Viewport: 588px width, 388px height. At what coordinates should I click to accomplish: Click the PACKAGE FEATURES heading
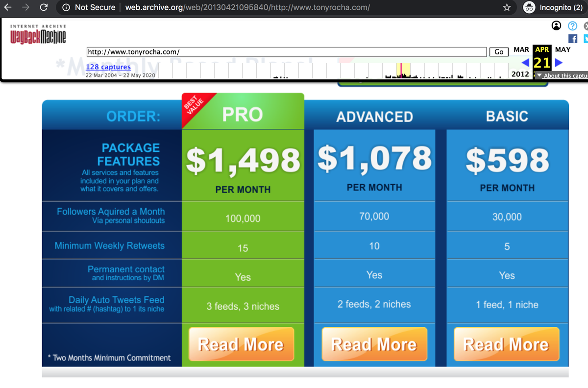pos(128,154)
